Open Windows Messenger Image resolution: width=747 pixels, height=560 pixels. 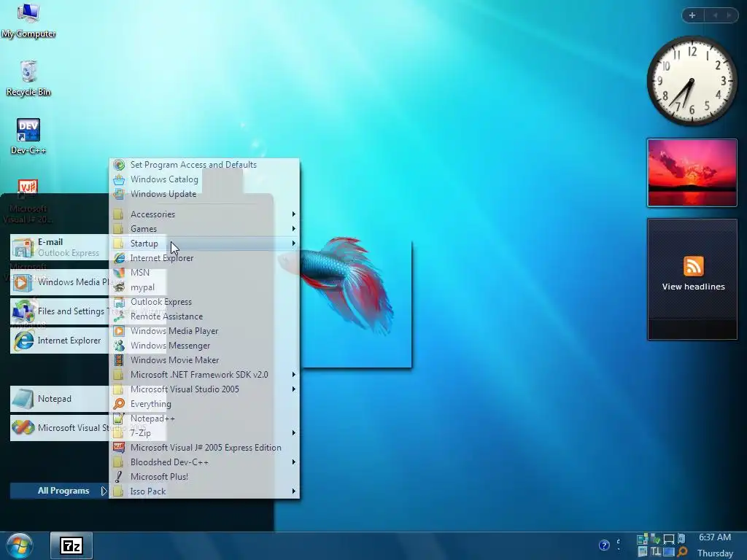204,346
